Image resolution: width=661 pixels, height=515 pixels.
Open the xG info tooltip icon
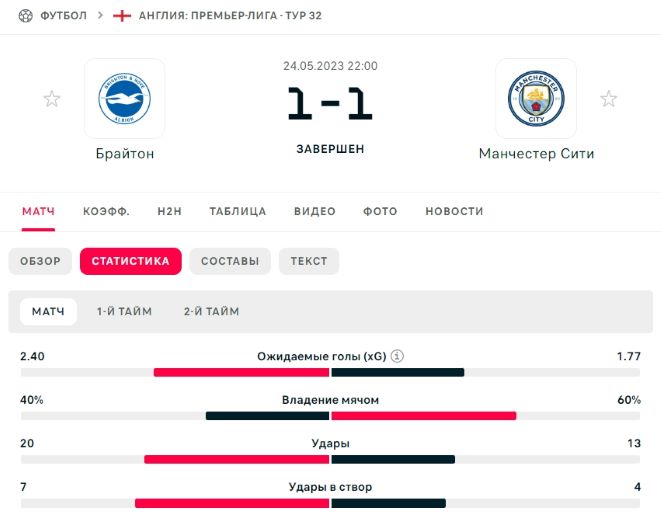pyautogui.click(x=397, y=356)
